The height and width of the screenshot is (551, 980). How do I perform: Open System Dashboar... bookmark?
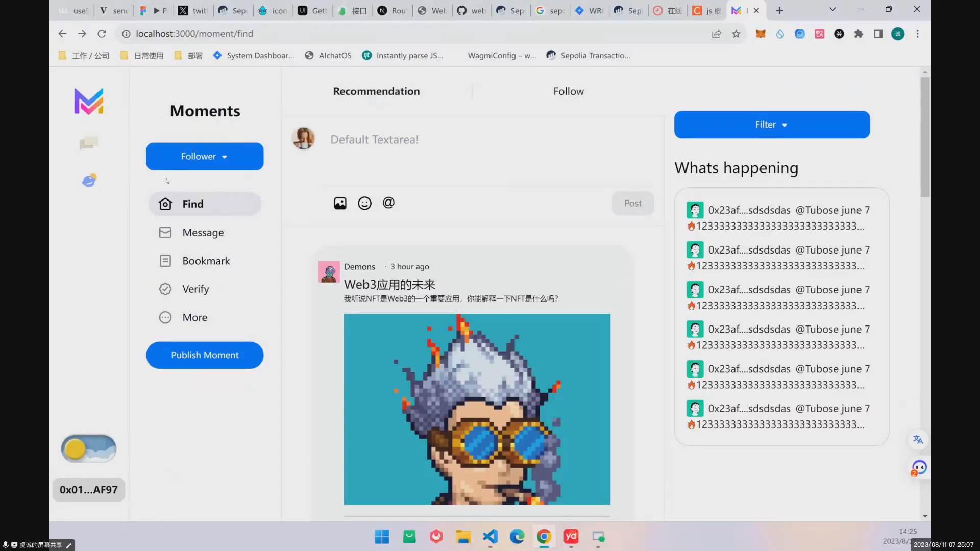point(254,56)
